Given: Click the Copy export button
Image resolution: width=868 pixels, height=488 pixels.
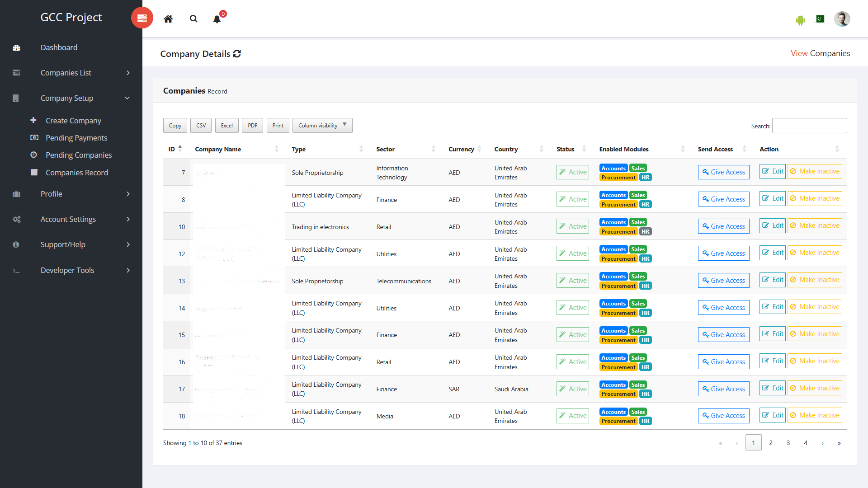Looking at the screenshot, I should click(x=175, y=125).
